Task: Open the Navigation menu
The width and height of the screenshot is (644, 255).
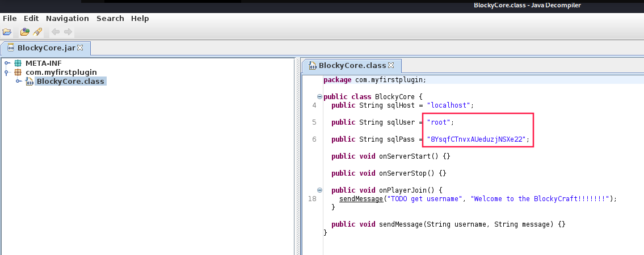Action: (68, 18)
